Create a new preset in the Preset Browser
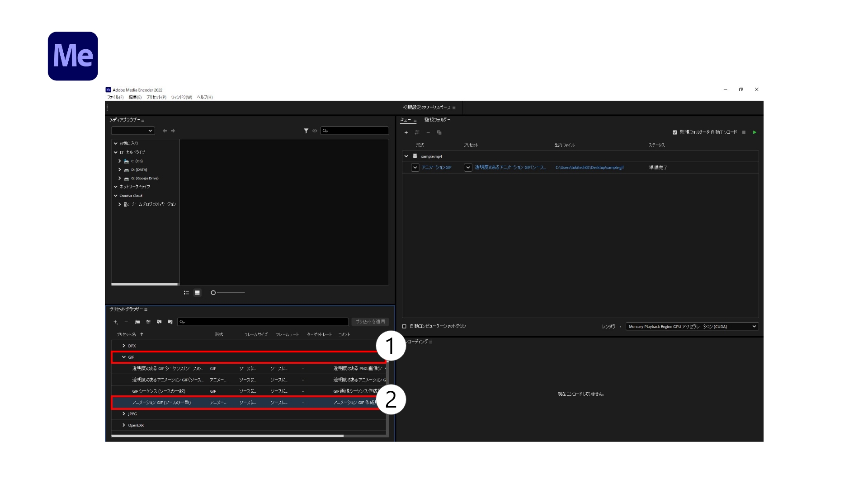 pos(115,322)
